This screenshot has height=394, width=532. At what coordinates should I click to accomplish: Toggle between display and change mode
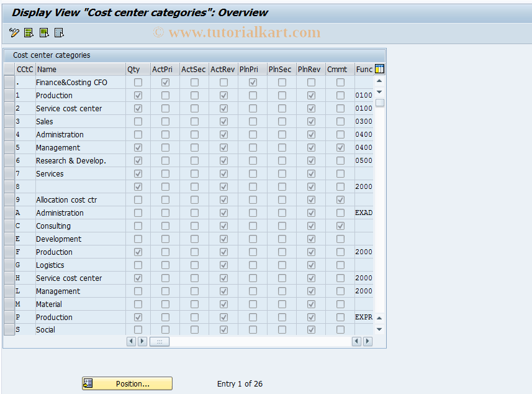[x=14, y=32]
